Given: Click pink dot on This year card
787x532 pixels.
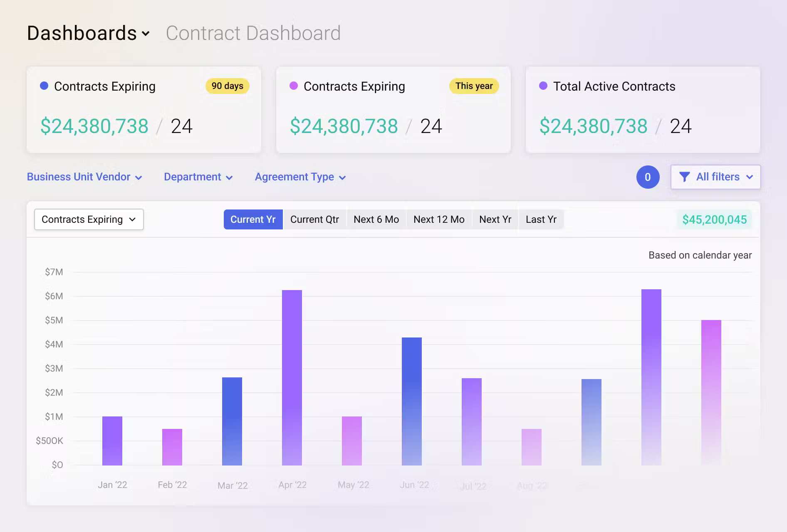Looking at the screenshot, I should 294,86.
